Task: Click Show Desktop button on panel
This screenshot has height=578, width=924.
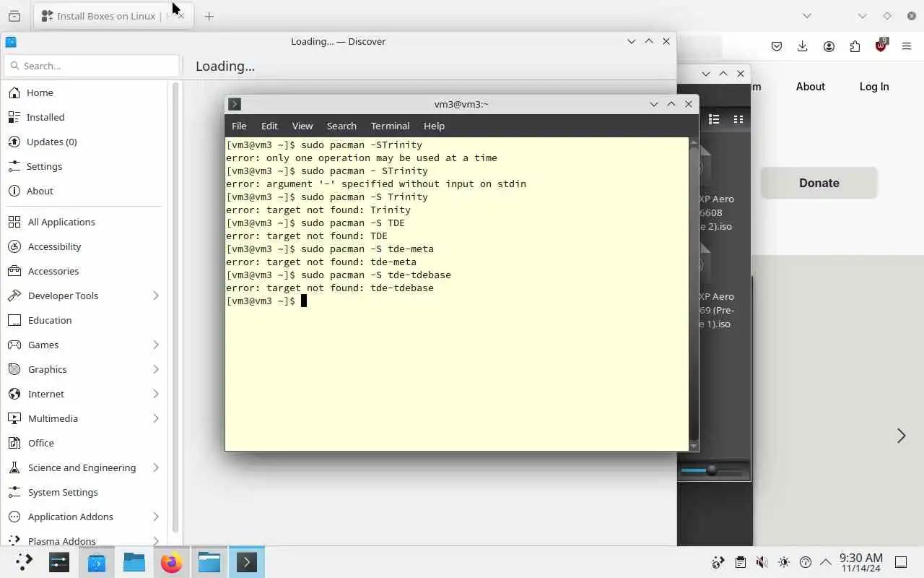Action: [901, 562]
